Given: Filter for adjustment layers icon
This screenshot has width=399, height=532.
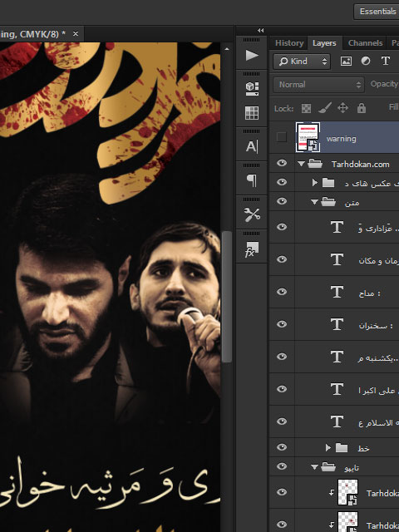Looking at the screenshot, I should [366, 61].
